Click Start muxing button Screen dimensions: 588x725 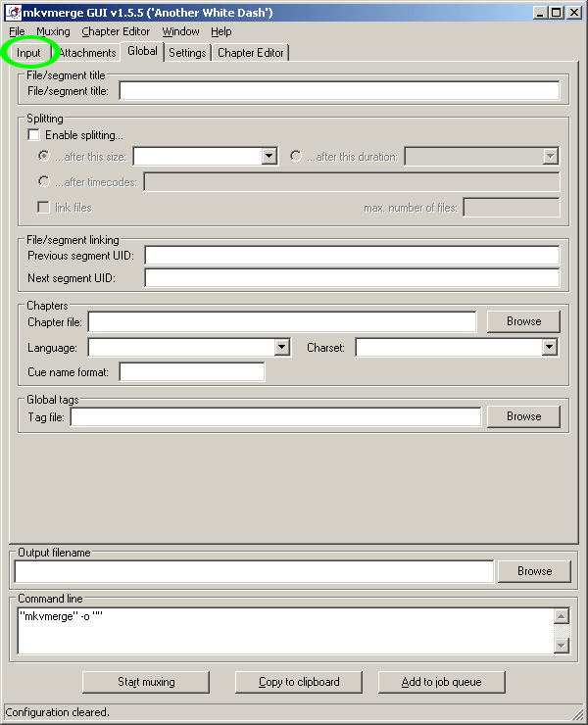point(146,682)
